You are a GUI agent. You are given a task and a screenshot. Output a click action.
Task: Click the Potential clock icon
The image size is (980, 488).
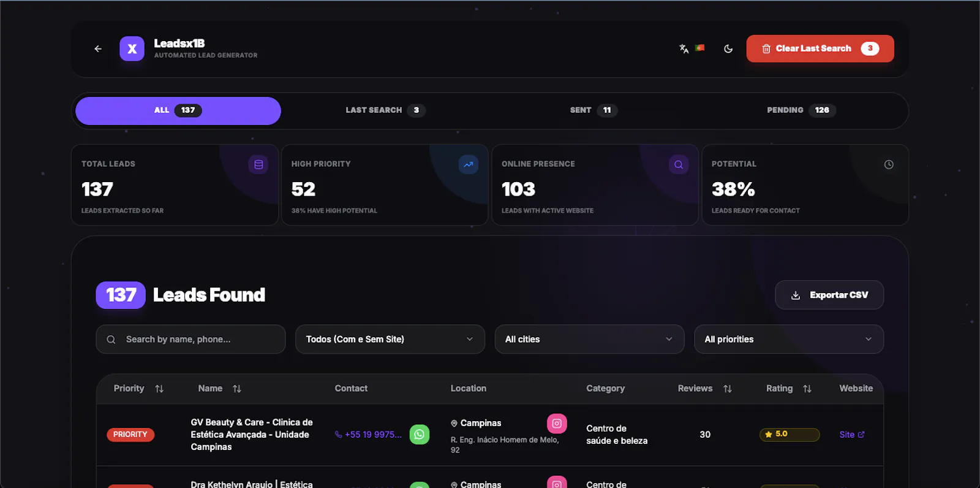(889, 164)
